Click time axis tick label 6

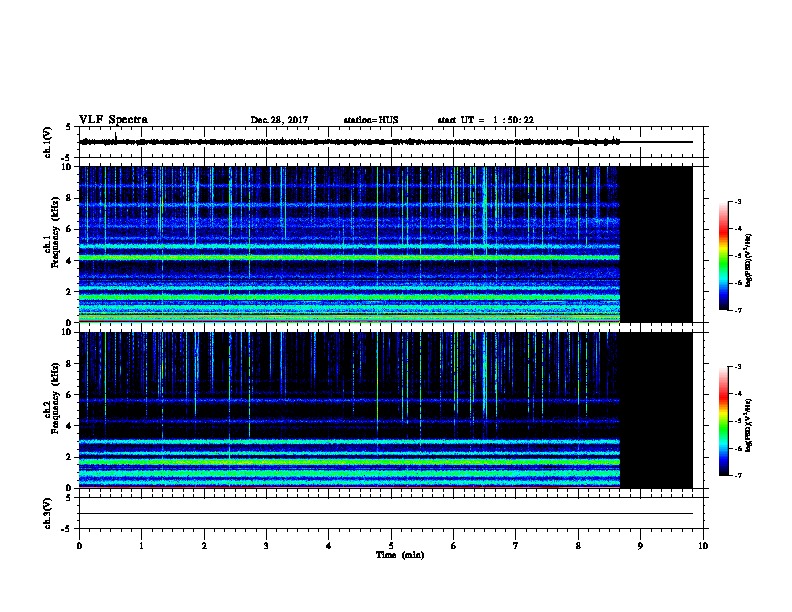[x=454, y=546]
